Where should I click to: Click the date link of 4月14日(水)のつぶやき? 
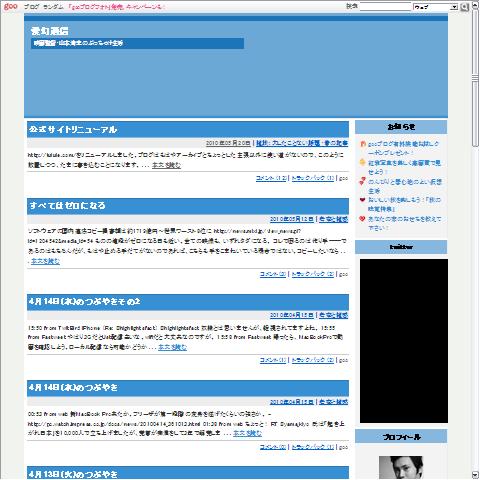pos(292,402)
